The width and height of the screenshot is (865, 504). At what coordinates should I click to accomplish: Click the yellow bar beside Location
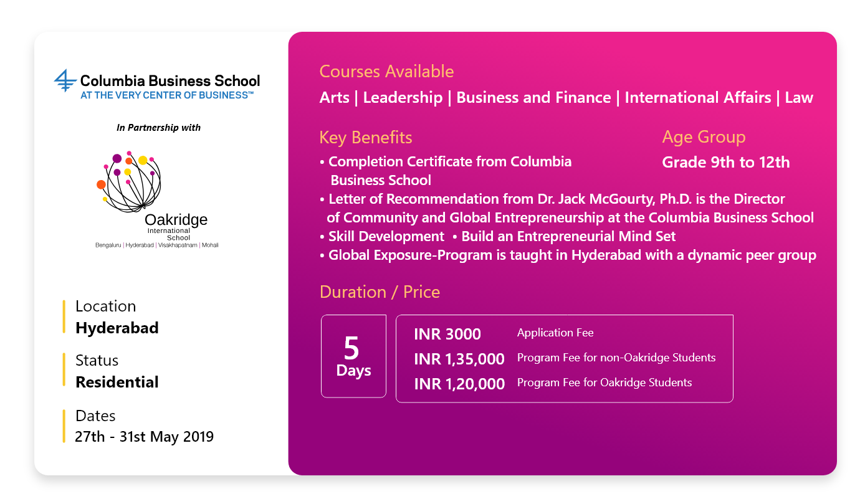[x=64, y=316]
